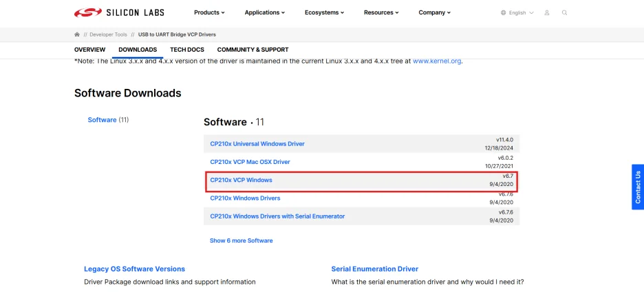The width and height of the screenshot is (644, 297).
Task: Go to Community & Support tab
Action: click(x=253, y=50)
